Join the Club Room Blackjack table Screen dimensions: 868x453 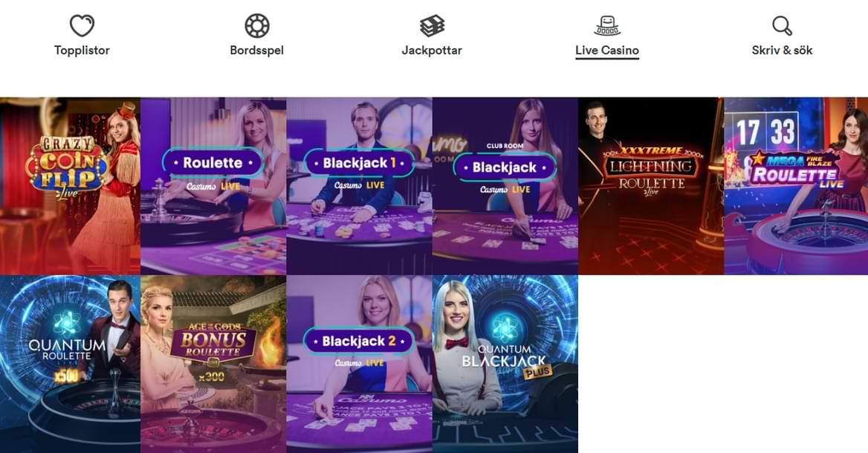(x=505, y=186)
